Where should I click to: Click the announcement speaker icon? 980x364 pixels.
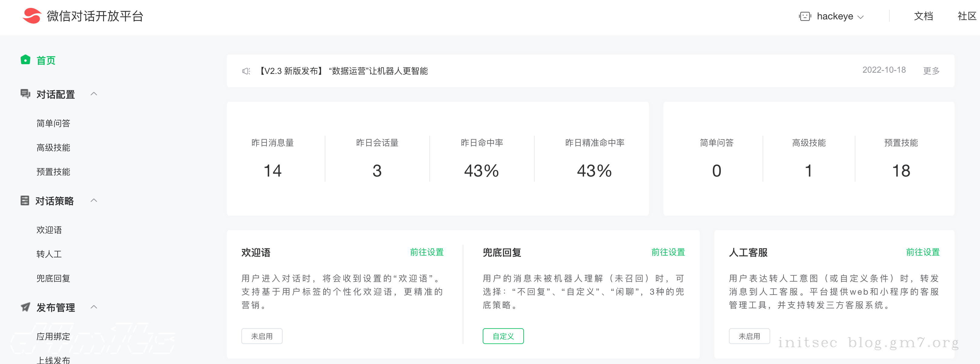pyautogui.click(x=246, y=71)
